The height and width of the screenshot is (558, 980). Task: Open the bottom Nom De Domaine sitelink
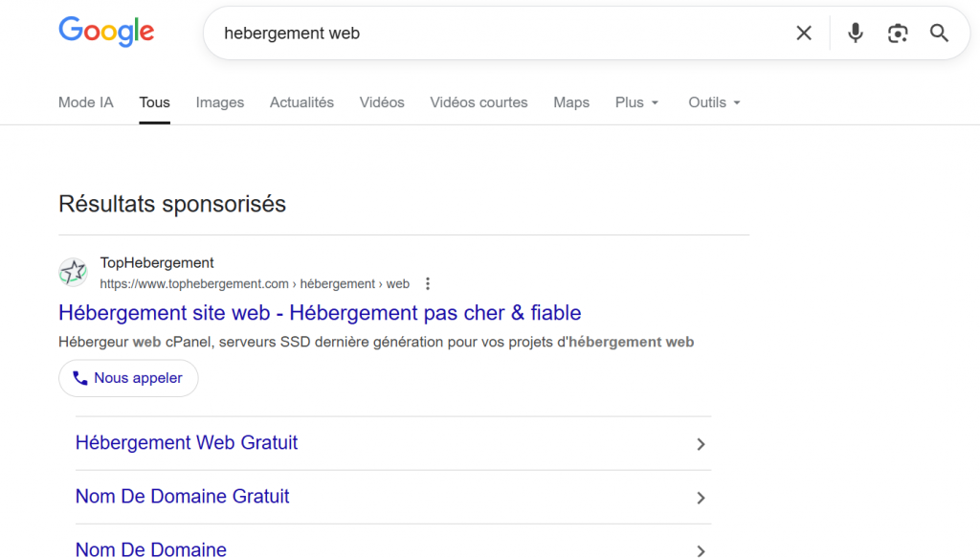[x=151, y=549]
